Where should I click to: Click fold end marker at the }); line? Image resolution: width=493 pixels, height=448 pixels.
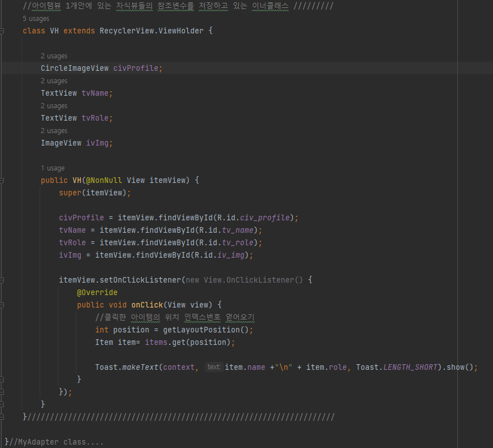tap(2, 392)
